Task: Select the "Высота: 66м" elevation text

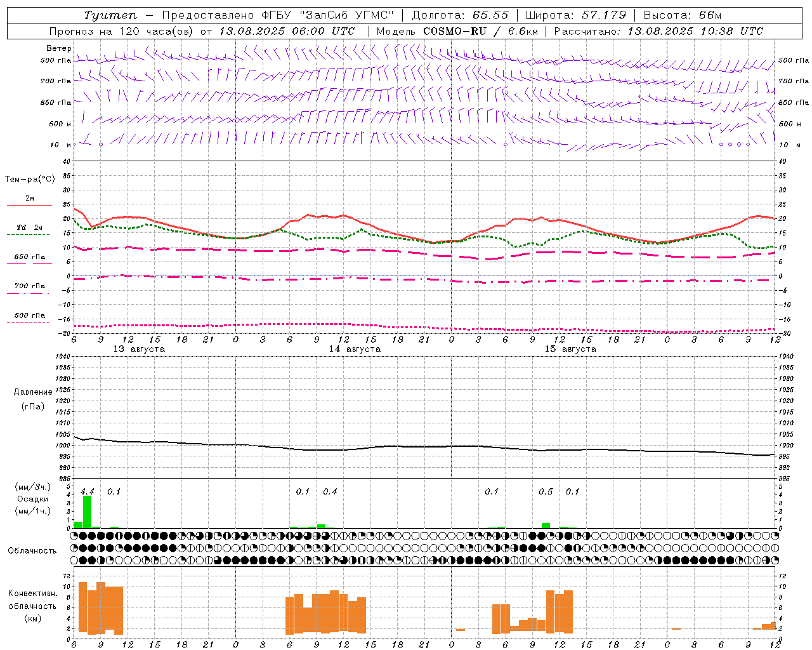Action: tap(683, 15)
